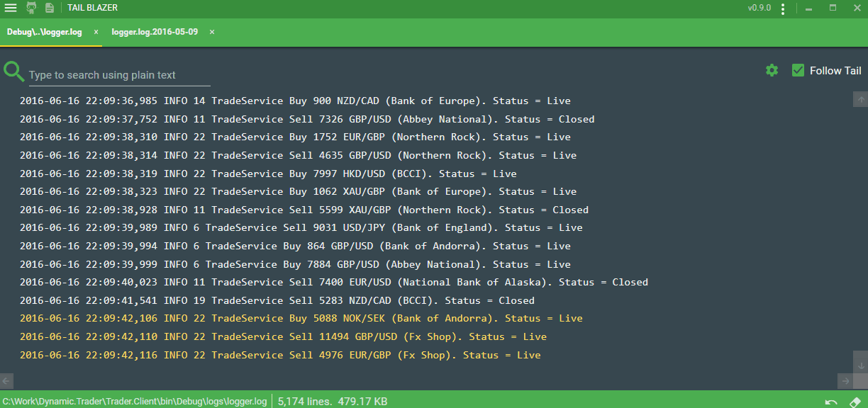Image resolution: width=868 pixels, height=408 pixels.
Task: Click the left horizontal scroll arrow
Action: [6, 380]
